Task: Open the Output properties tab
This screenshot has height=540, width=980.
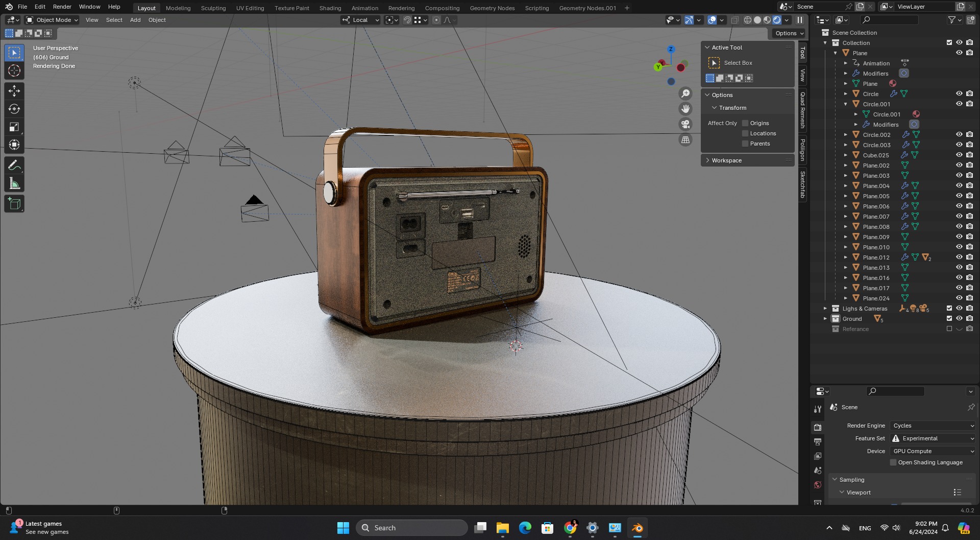Action: pos(818,441)
